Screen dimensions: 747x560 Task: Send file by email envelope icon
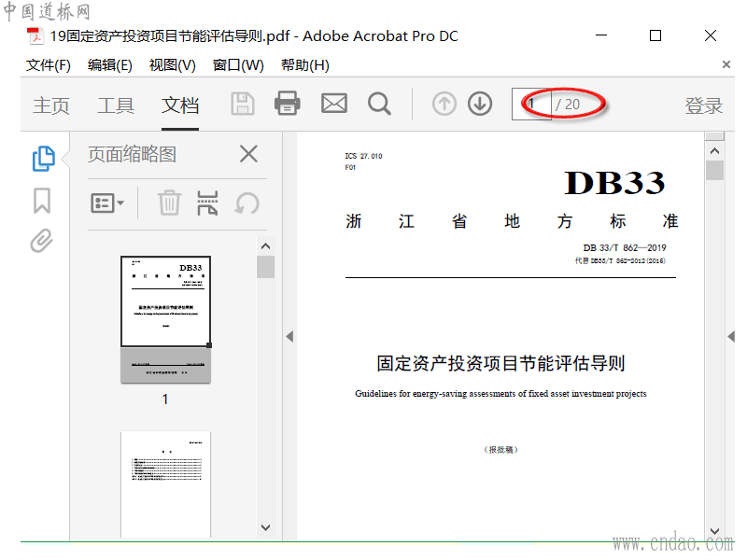[334, 104]
